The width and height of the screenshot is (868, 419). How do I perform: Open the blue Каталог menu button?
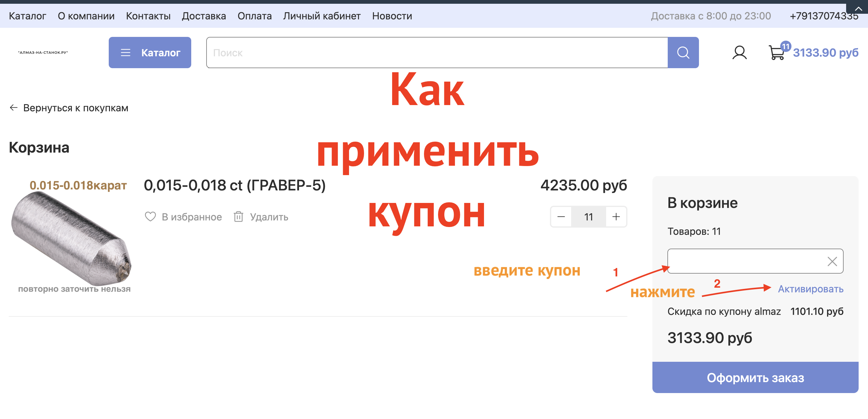point(150,53)
